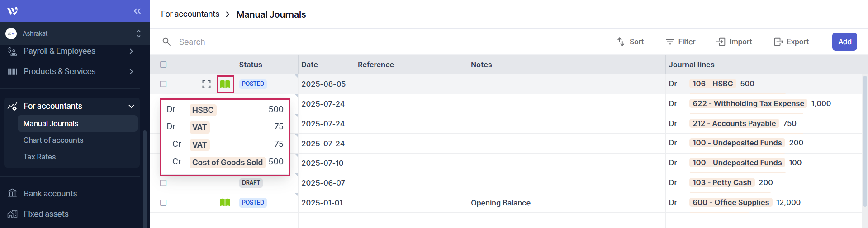Screen dimensions: 868x228
Task: Check the 2025-08-05 journal row checkbox
Action: pyautogui.click(x=163, y=84)
